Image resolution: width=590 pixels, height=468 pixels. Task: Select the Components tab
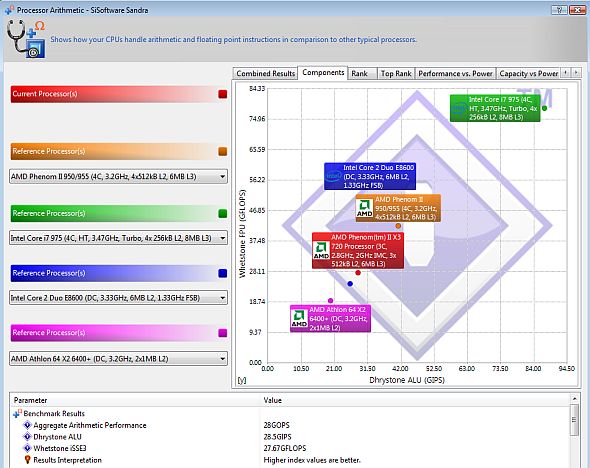tap(323, 73)
